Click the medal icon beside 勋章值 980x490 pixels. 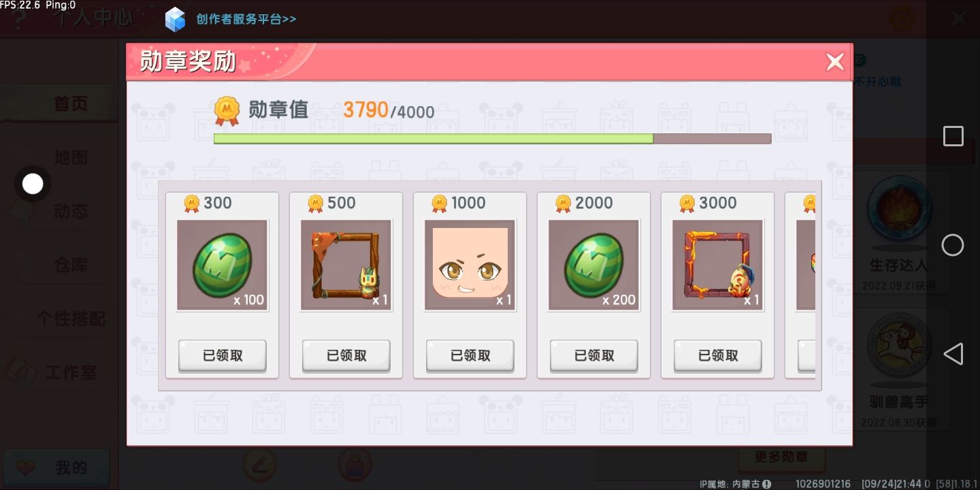click(227, 110)
